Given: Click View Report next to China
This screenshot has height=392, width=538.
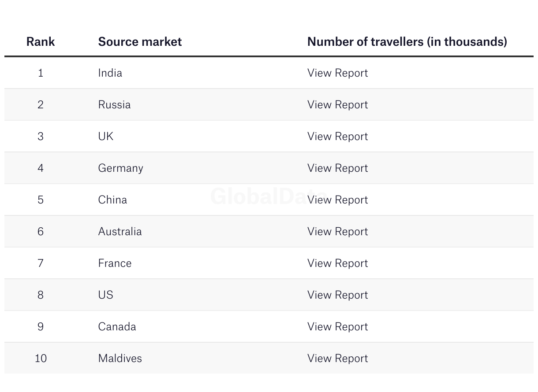Looking at the screenshot, I should pos(337,200).
